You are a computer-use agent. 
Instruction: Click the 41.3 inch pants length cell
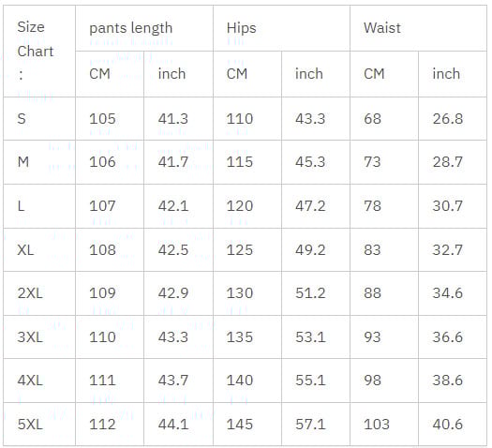tap(179, 119)
